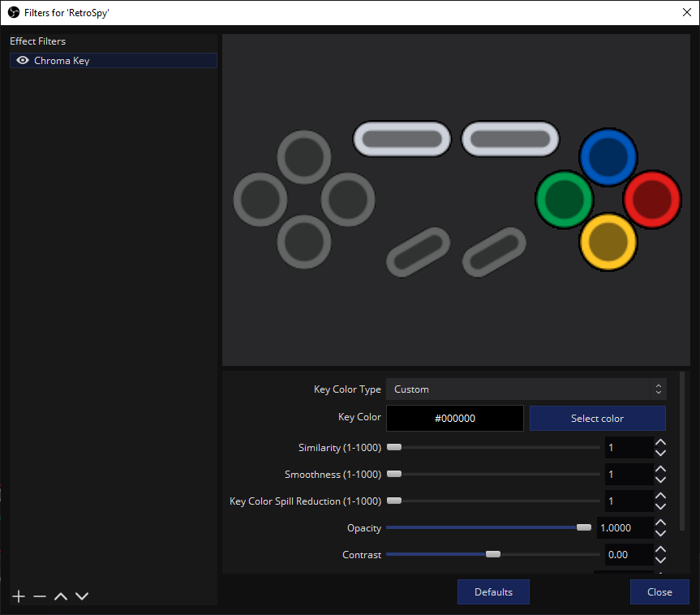Click the Contrast slider handle
This screenshot has width=700, height=615.
pyautogui.click(x=493, y=554)
